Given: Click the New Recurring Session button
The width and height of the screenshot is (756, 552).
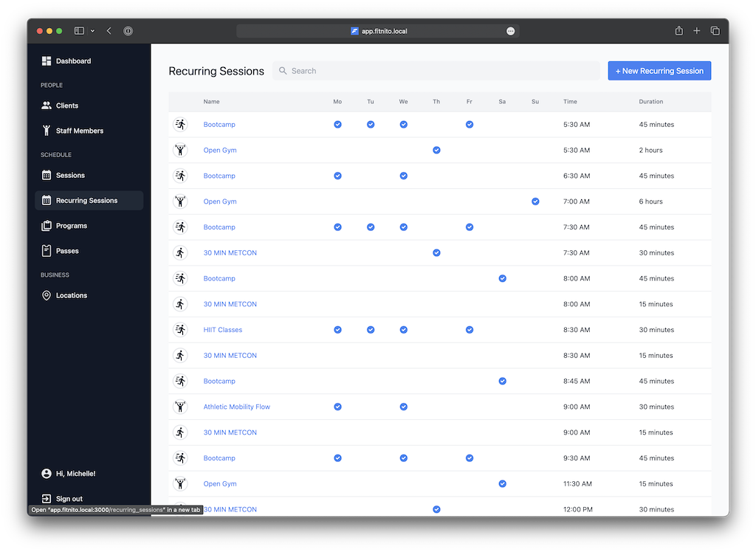Looking at the screenshot, I should 659,71.
